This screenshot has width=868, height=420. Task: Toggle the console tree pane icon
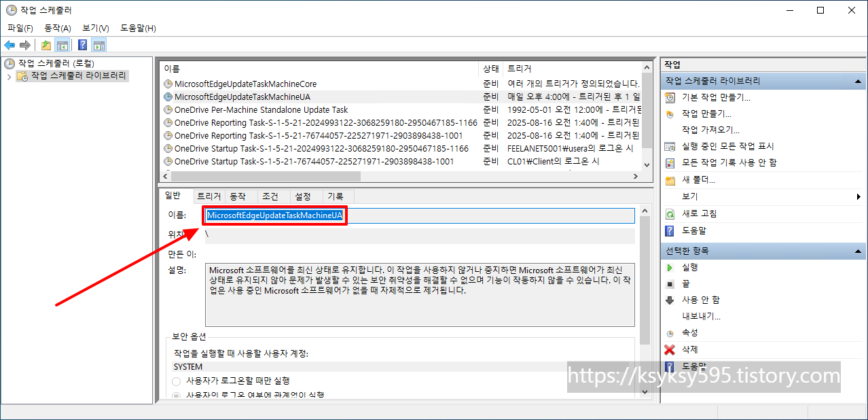pyautogui.click(x=62, y=45)
